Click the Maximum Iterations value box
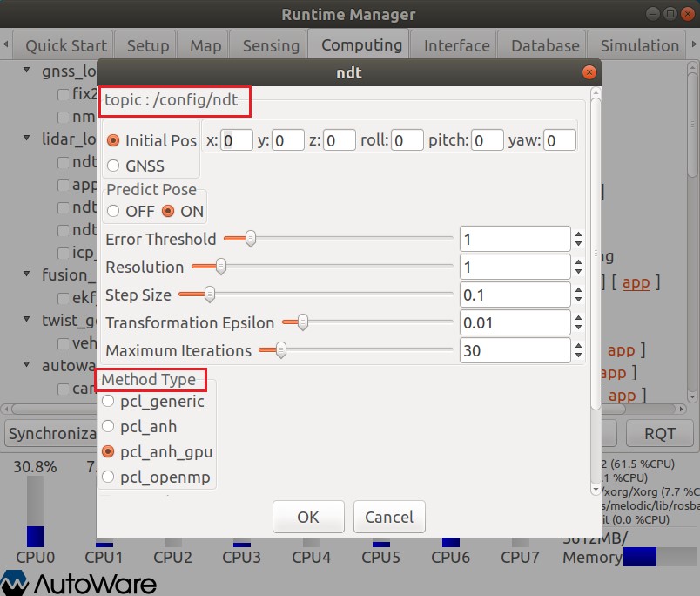 (x=515, y=351)
